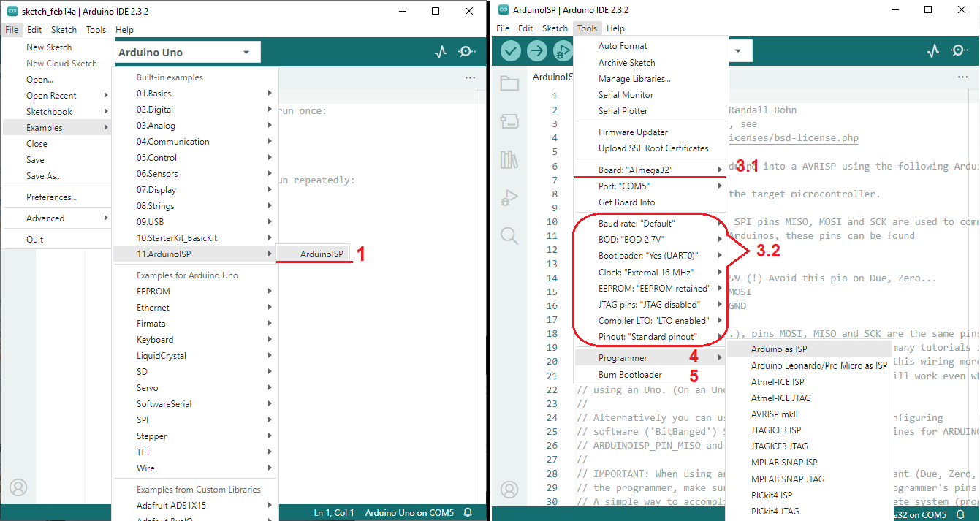
Task: Select Arduino as ISP programmer
Action: coord(779,349)
